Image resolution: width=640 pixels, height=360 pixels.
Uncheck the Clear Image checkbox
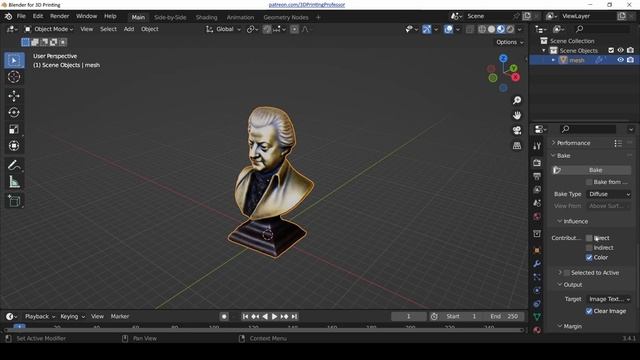click(x=589, y=311)
